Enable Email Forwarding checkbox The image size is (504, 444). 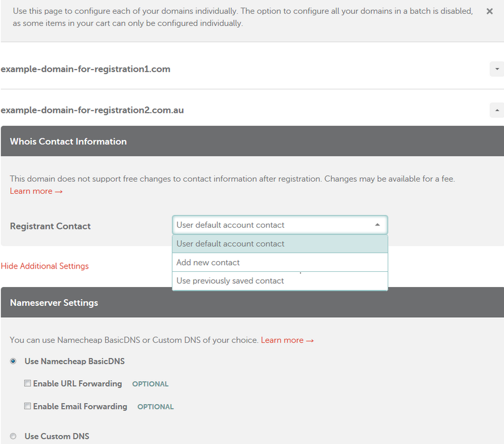(x=27, y=406)
